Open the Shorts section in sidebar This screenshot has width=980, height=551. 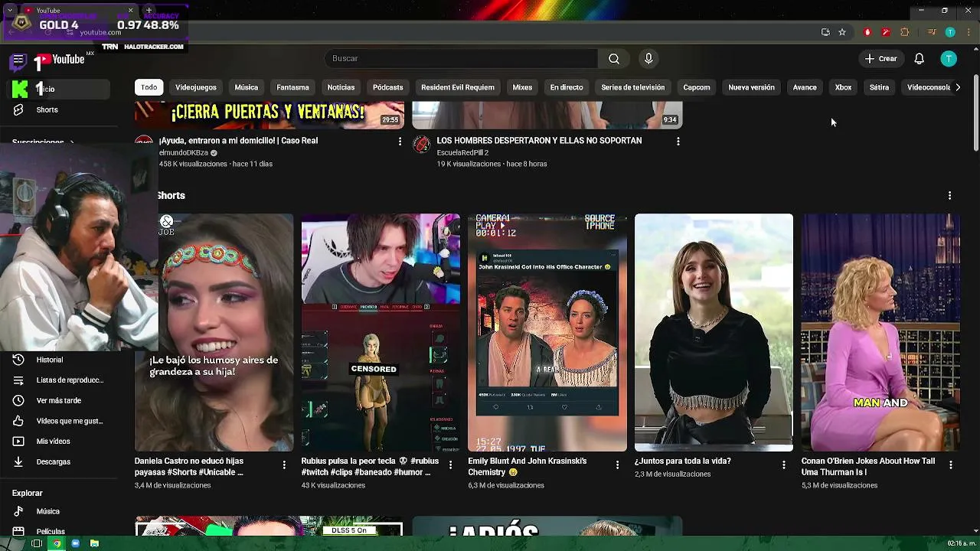coord(46,109)
